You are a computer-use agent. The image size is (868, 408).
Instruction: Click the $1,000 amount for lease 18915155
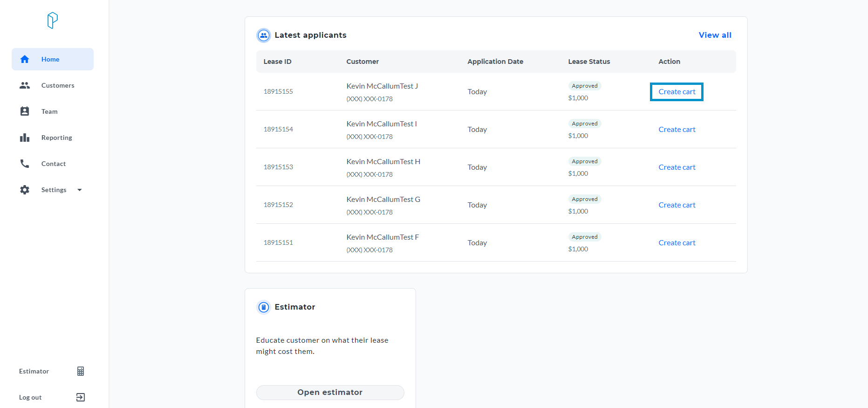578,98
